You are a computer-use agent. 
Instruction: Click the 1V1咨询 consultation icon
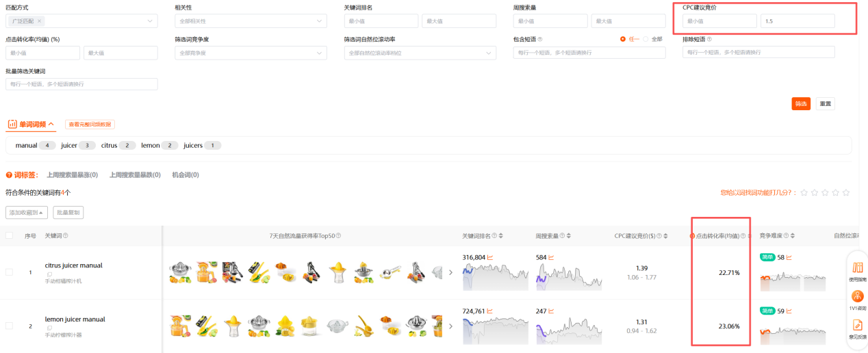857,299
